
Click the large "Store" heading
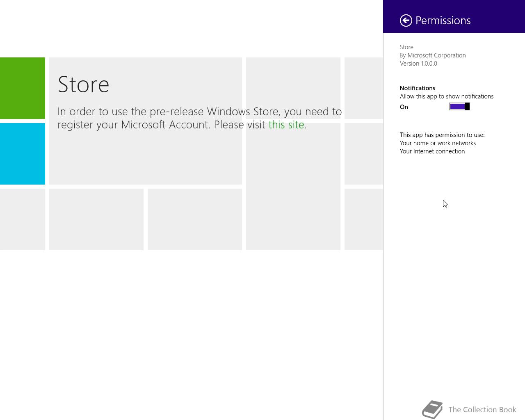84,84
